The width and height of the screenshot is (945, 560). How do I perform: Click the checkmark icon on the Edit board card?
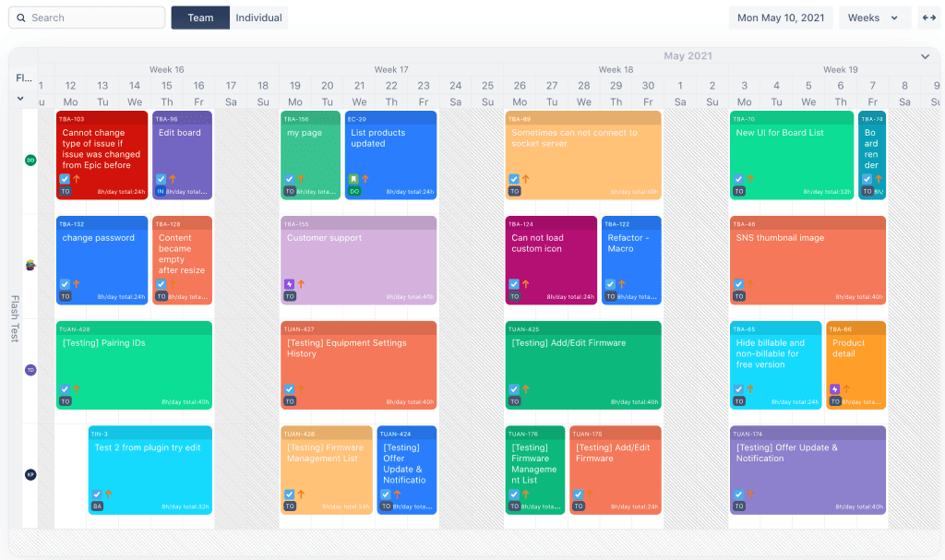point(161,179)
